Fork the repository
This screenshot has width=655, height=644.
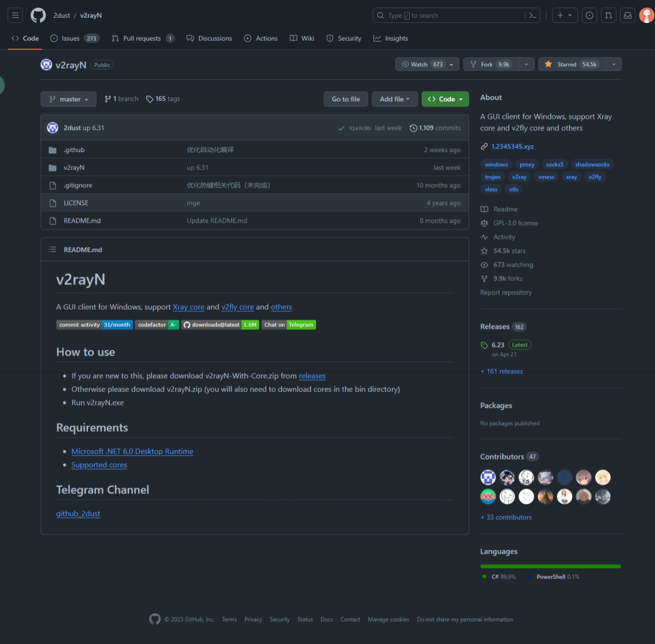491,65
